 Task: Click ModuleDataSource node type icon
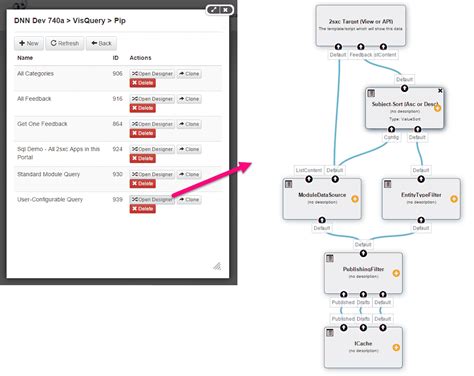[x=289, y=184]
